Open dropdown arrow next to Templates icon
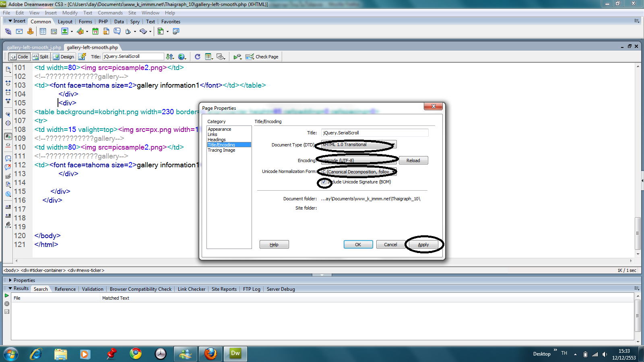 coord(167,31)
